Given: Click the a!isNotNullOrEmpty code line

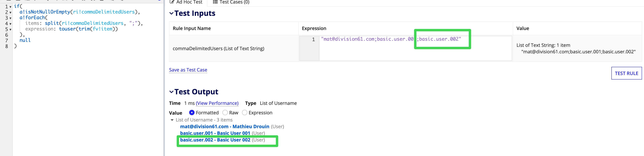Looking at the screenshot, I should [x=80, y=12].
